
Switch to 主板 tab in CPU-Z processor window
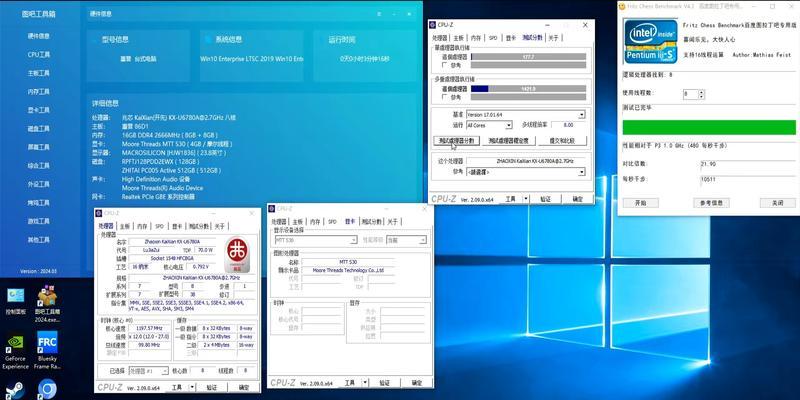pyautogui.click(x=125, y=226)
